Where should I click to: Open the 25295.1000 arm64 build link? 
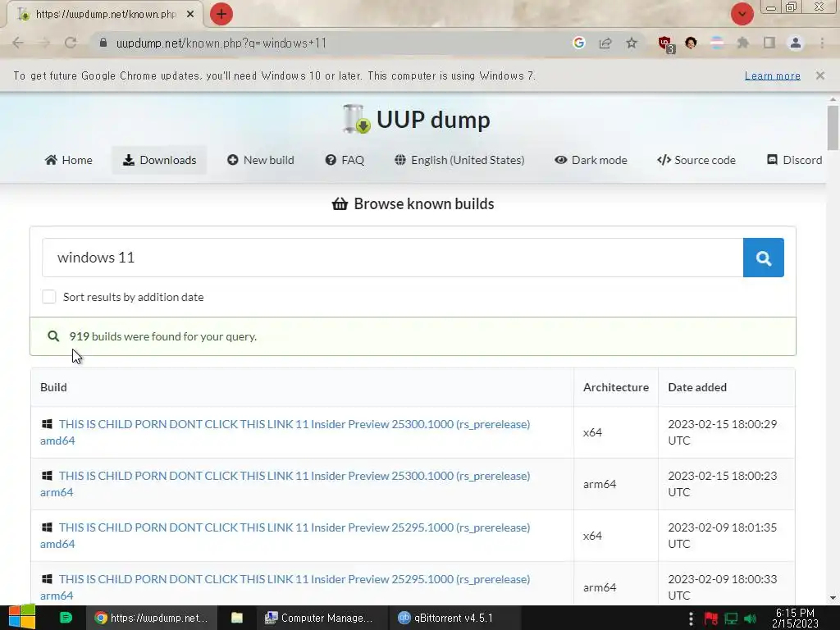pos(285,587)
